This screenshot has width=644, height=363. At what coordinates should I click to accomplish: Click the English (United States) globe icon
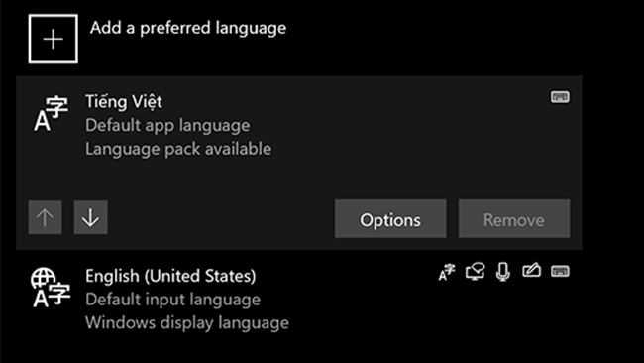51,288
